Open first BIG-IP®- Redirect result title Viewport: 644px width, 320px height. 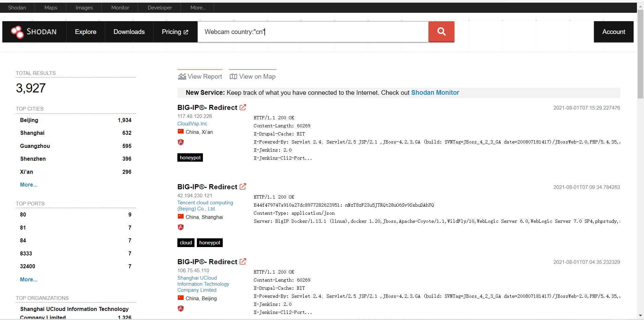207,107
